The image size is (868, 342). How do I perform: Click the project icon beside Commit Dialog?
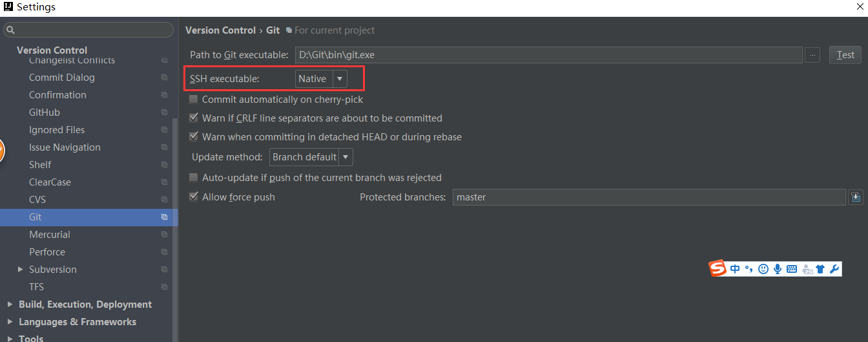pos(164,78)
